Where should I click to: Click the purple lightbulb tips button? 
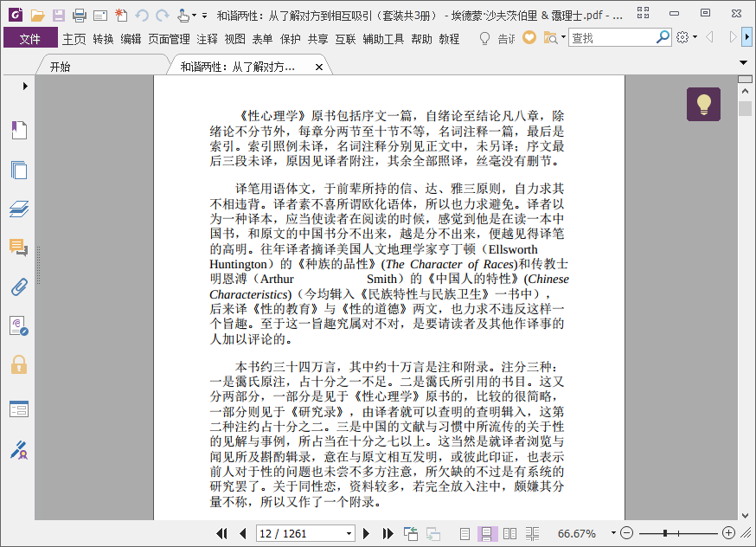tap(703, 104)
